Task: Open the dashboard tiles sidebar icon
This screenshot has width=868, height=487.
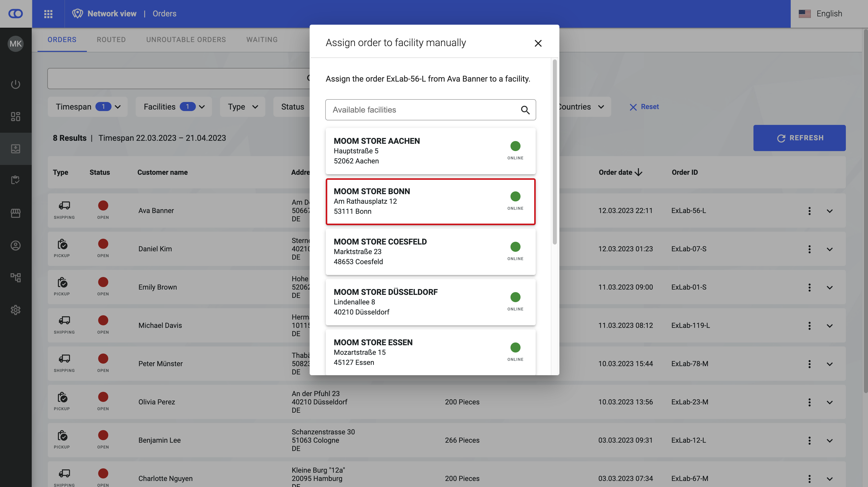Action: click(x=16, y=117)
